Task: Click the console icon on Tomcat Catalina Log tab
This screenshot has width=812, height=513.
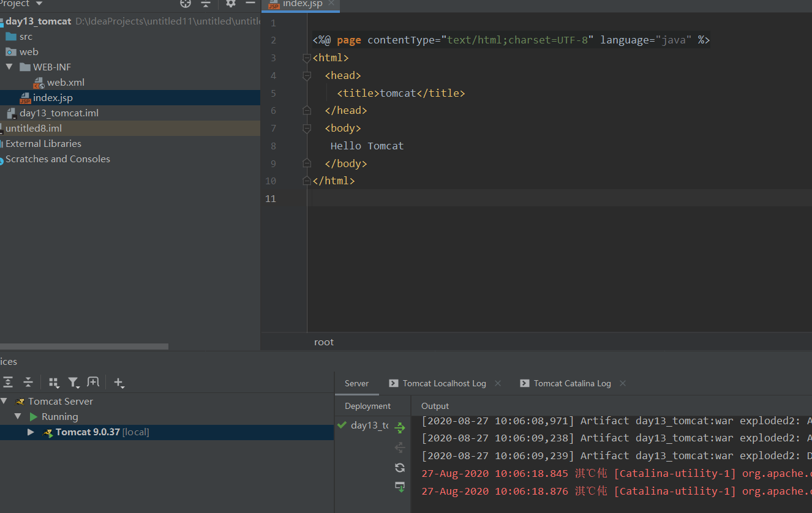Action: [x=525, y=383]
